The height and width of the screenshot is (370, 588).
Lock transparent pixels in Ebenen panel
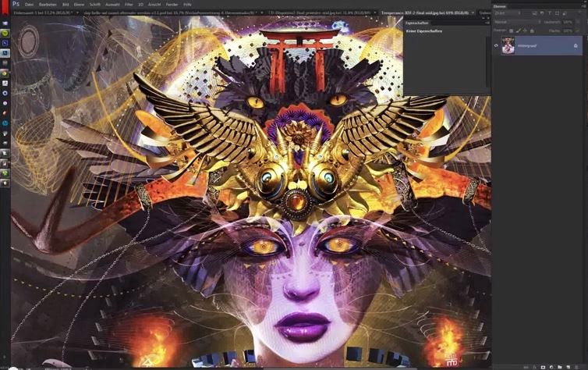[x=511, y=30]
